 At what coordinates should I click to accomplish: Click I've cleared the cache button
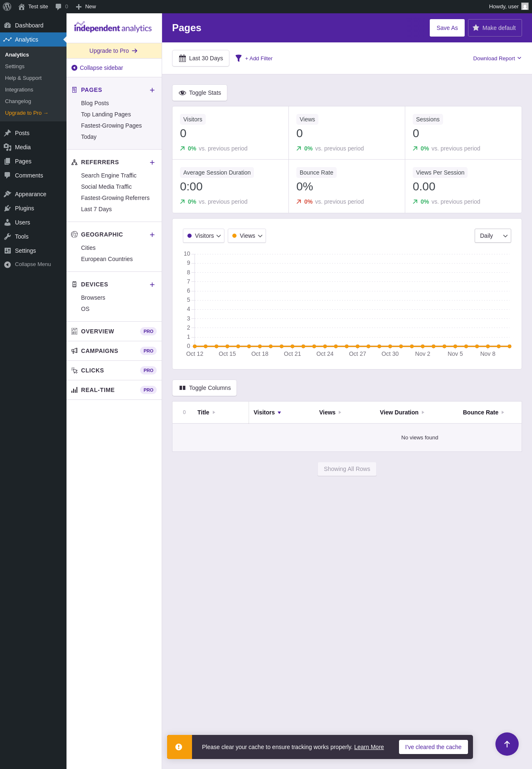(433, 747)
